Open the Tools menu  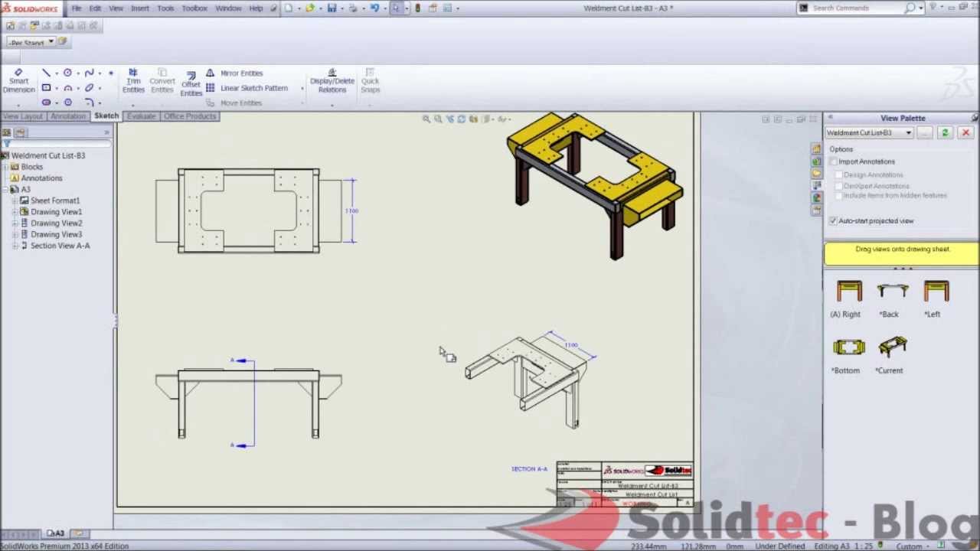(165, 8)
